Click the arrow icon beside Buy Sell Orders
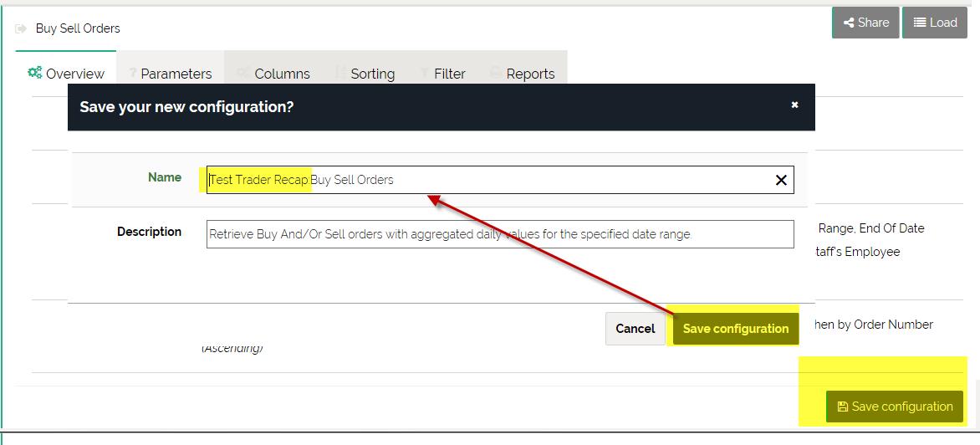Screen dimensions: 980x445 pos(22,28)
